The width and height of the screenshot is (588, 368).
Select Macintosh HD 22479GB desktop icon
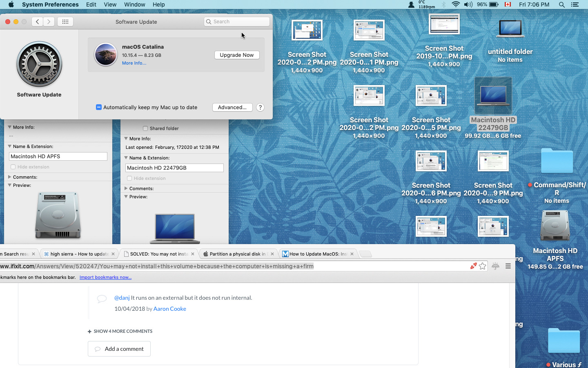(x=493, y=95)
